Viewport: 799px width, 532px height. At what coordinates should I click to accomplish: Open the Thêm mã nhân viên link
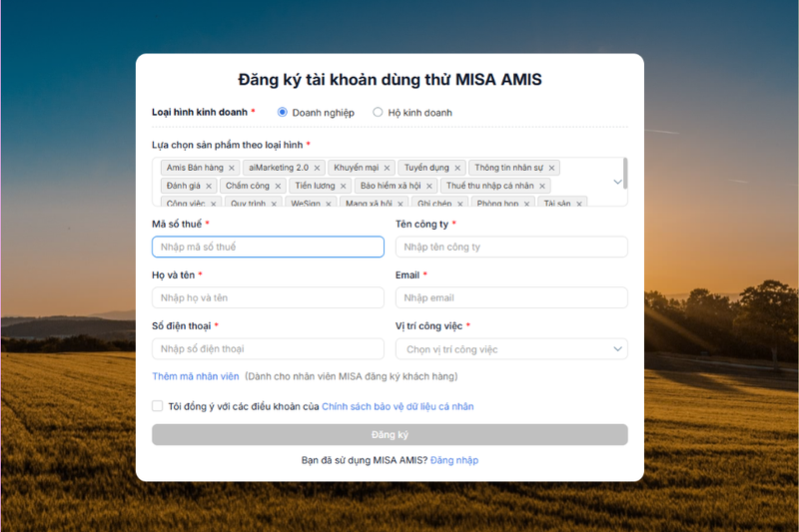tap(196, 376)
